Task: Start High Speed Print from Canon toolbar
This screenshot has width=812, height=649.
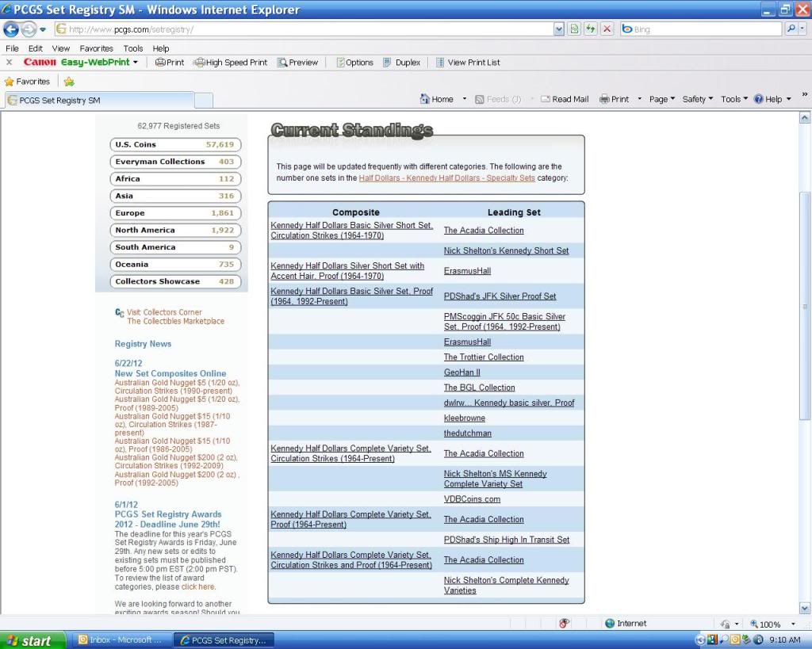Action: [x=231, y=62]
